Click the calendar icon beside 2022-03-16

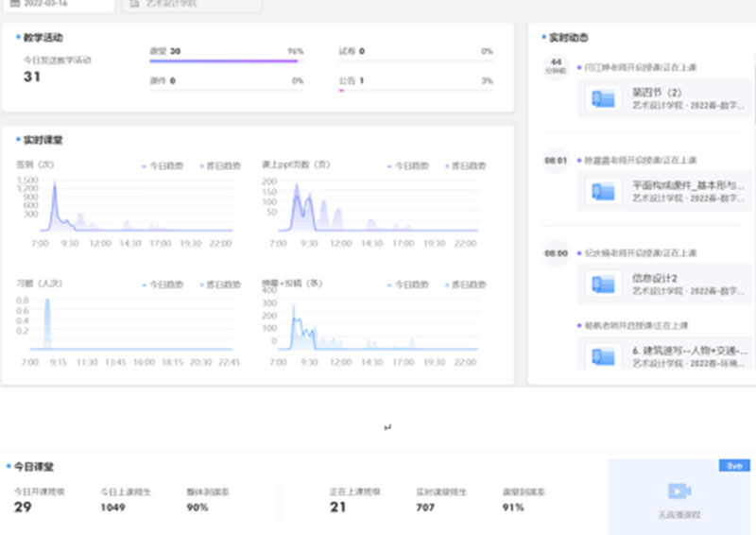pos(14,4)
